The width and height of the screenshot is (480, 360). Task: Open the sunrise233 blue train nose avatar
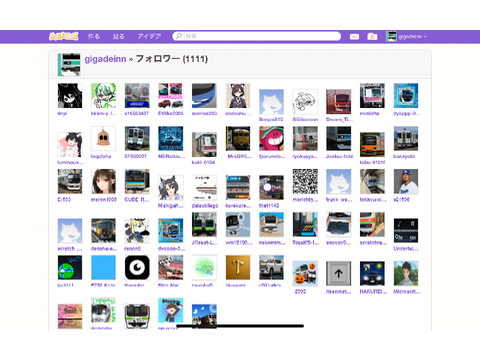click(x=204, y=96)
